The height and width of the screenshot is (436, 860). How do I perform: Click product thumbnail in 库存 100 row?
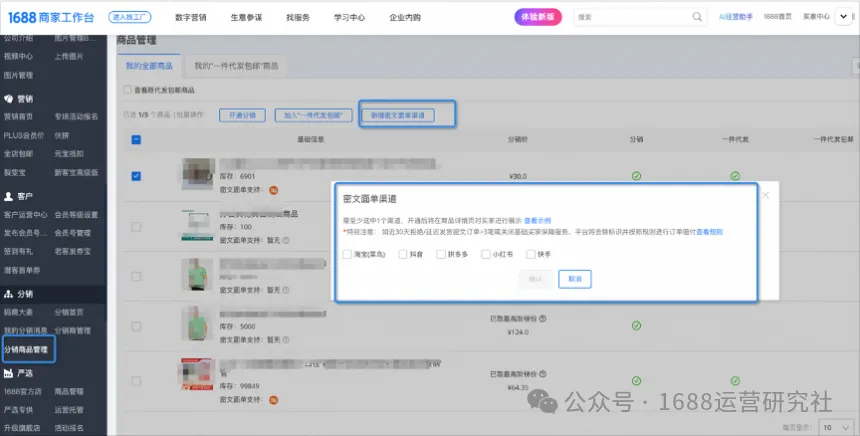point(198,225)
